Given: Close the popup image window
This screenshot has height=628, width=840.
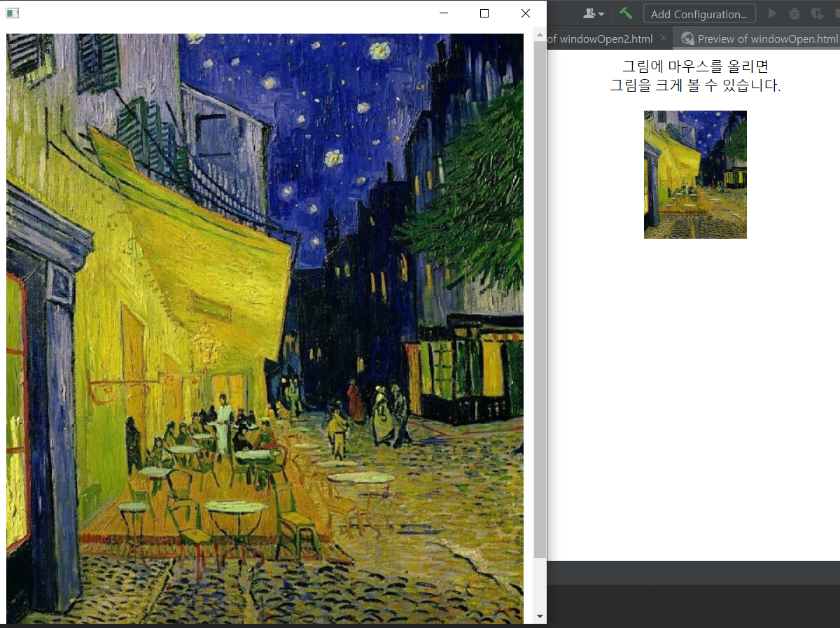Looking at the screenshot, I should coord(526,13).
